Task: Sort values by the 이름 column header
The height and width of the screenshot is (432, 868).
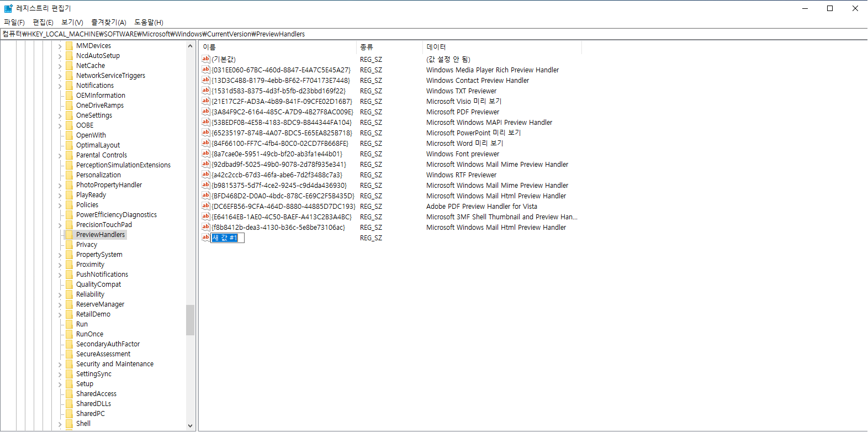Action: pyautogui.click(x=278, y=47)
